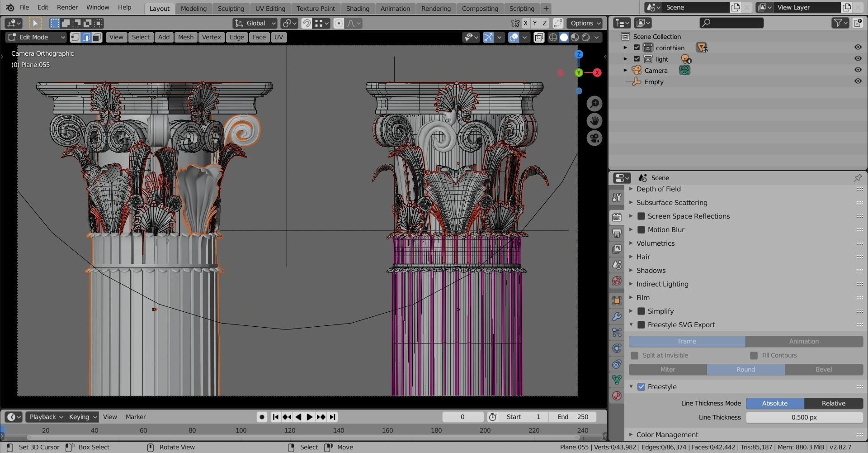Expand the Depth of Field panel
This screenshot has width=868, height=453.
(631, 189)
